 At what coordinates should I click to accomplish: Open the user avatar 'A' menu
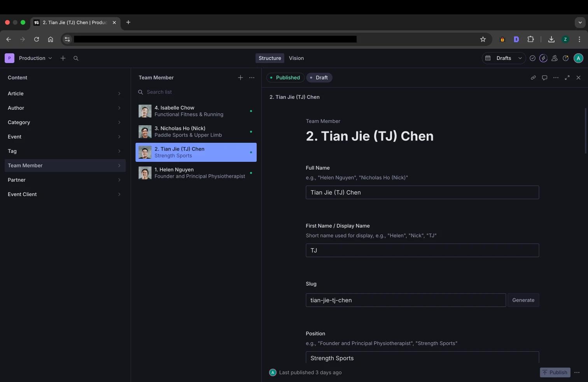(x=578, y=58)
